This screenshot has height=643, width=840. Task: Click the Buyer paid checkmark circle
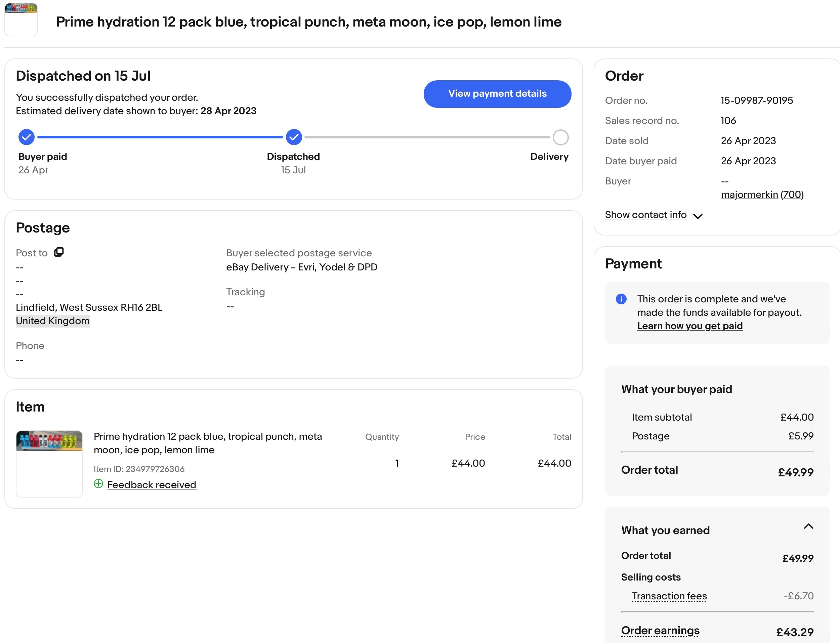pyautogui.click(x=27, y=137)
